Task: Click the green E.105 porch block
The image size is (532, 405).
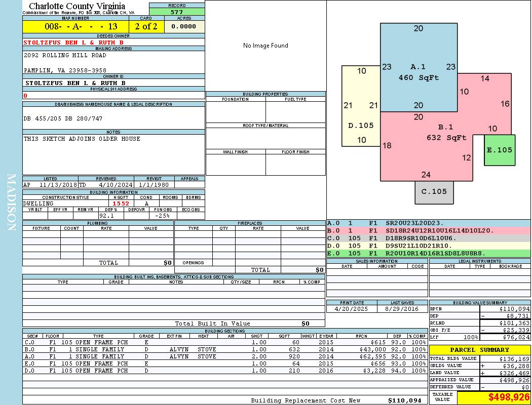Action: coord(499,150)
